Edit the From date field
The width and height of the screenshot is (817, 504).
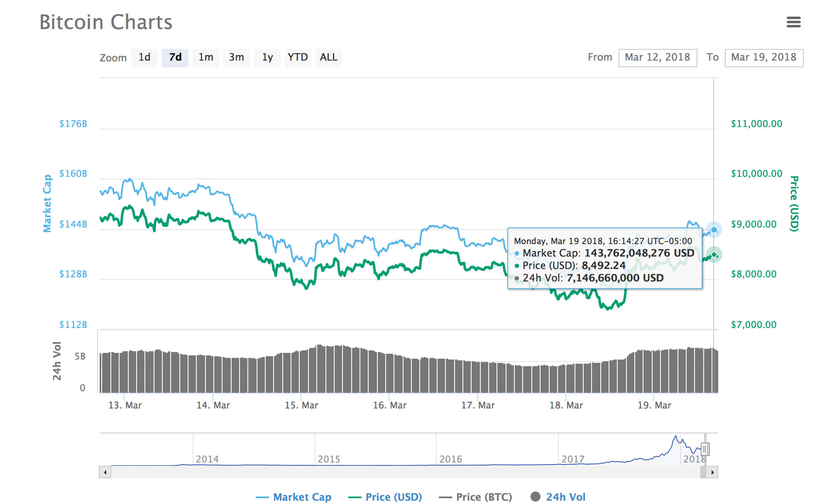click(x=658, y=58)
